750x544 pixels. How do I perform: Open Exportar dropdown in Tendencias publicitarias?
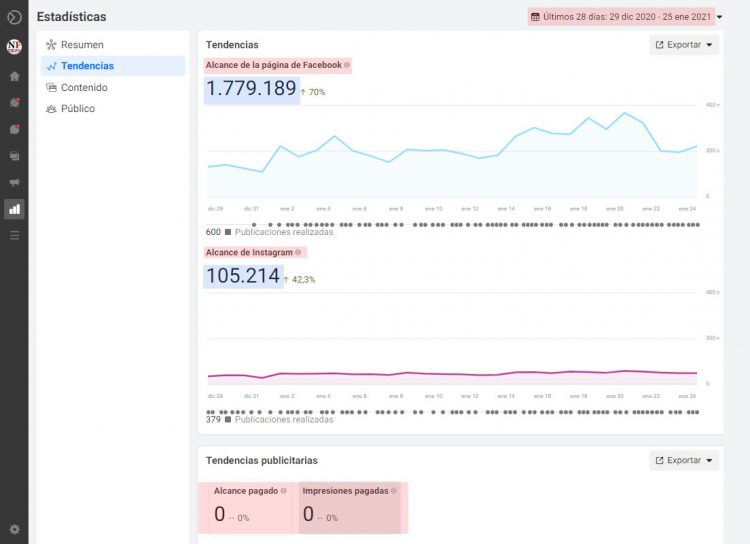(684, 461)
